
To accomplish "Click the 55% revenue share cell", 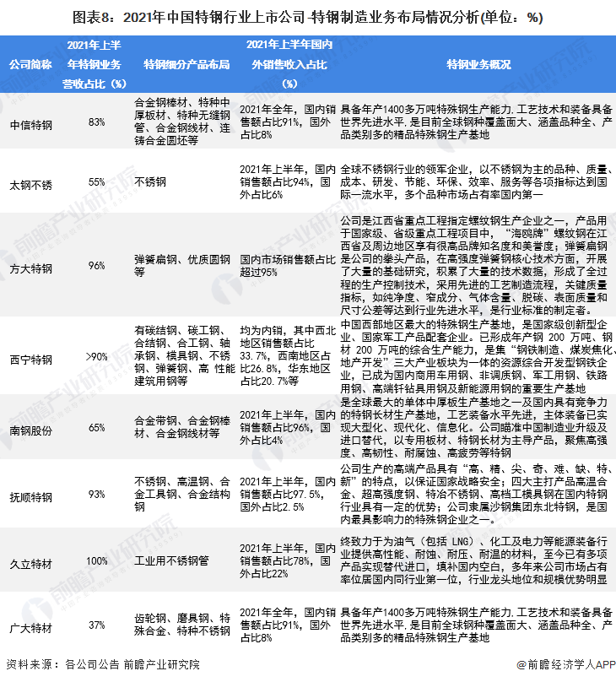I will [96, 181].
